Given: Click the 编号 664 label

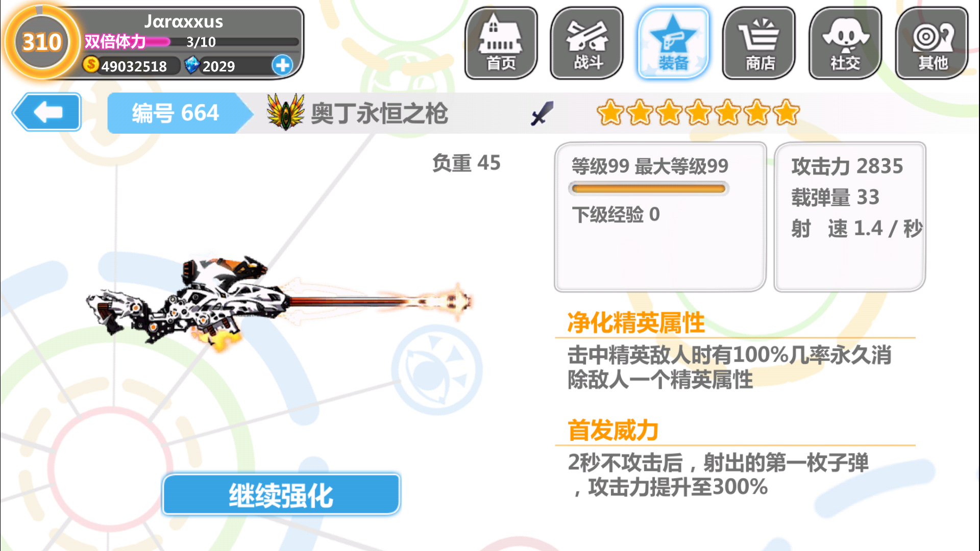Looking at the screenshot, I should pyautogui.click(x=175, y=113).
